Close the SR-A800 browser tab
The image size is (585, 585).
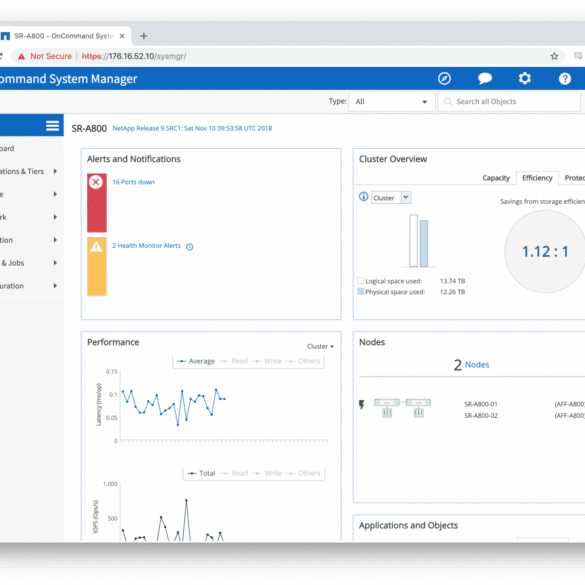pos(122,36)
